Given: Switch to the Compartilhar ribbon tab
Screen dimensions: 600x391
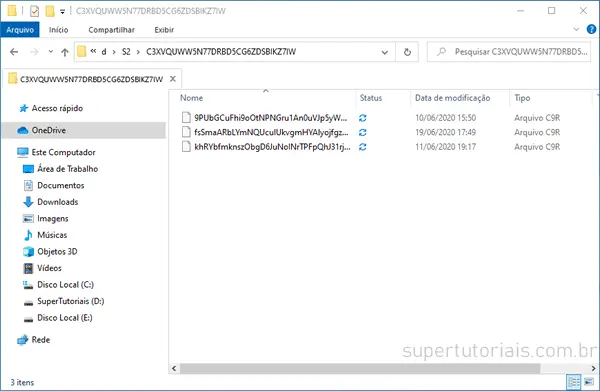Looking at the screenshot, I should tap(111, 30).
